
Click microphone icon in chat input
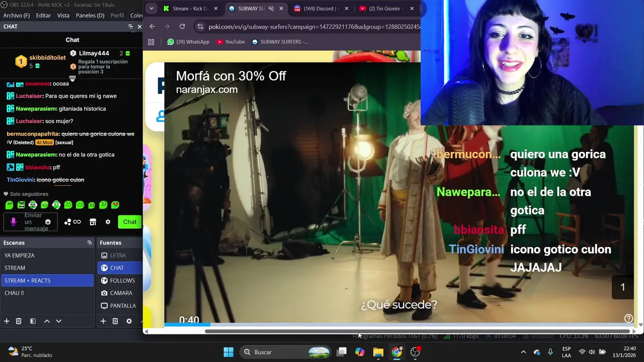pyautogui.click(x=14, y=222)
